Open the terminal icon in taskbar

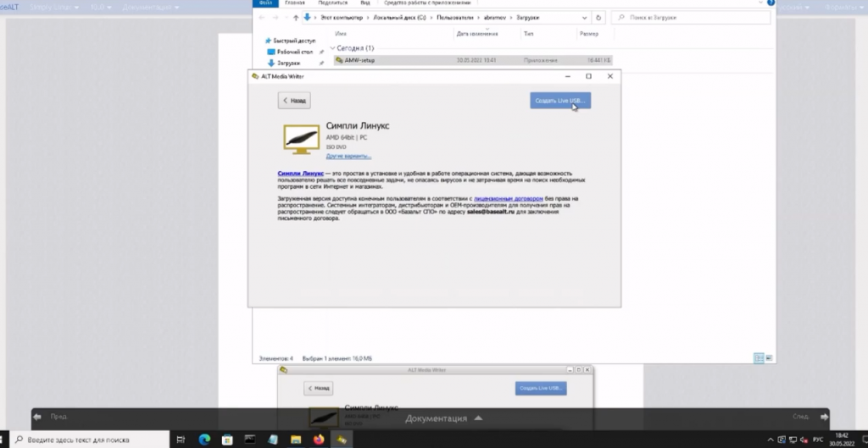[x=250, y=440]
